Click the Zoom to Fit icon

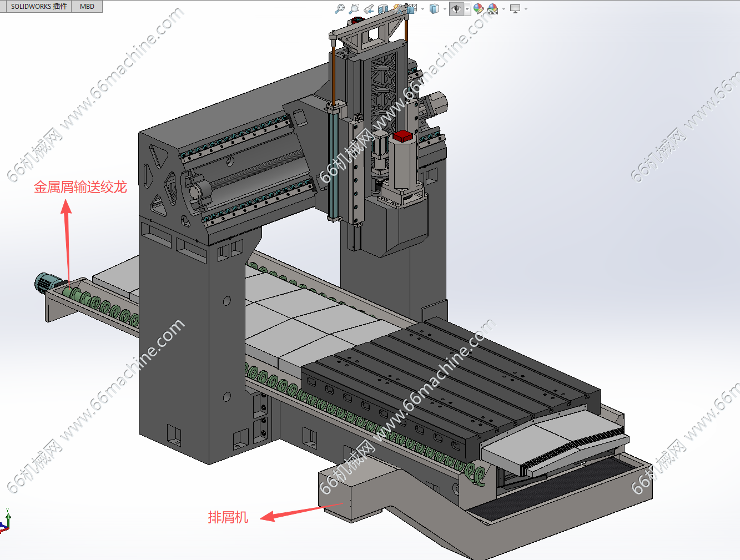tap(340, 9)
